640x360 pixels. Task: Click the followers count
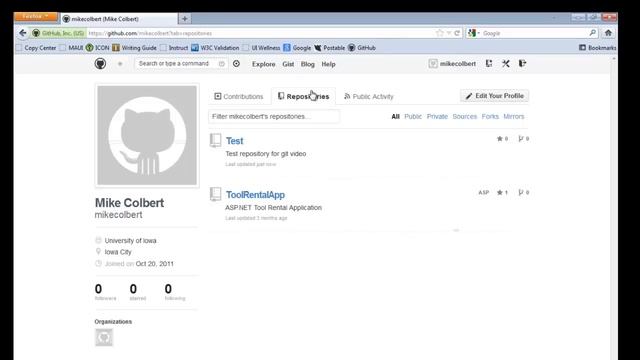click(105, 292)
